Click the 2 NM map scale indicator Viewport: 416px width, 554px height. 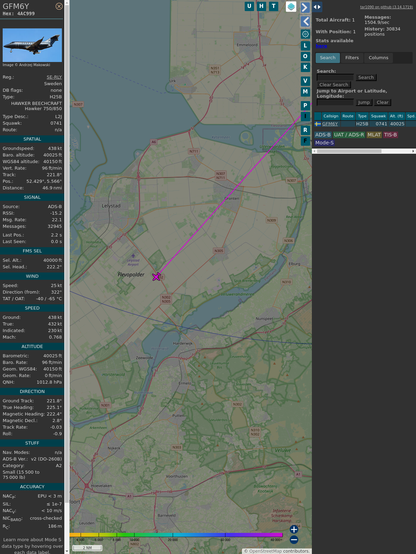(x=87, y=548)
